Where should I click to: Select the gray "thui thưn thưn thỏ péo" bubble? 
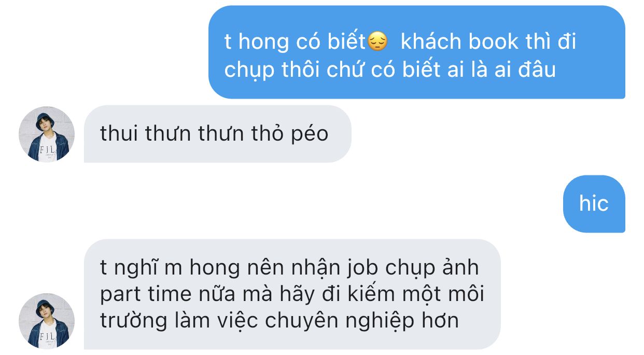point(217,134)
